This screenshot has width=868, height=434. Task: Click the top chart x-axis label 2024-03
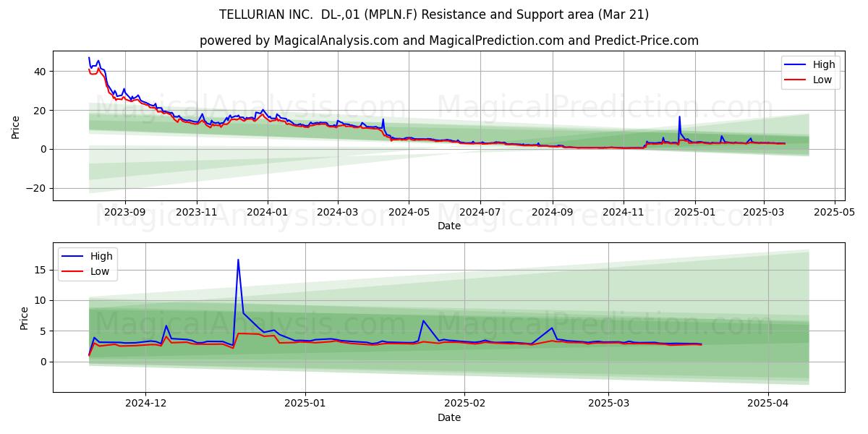pos(338,212)
